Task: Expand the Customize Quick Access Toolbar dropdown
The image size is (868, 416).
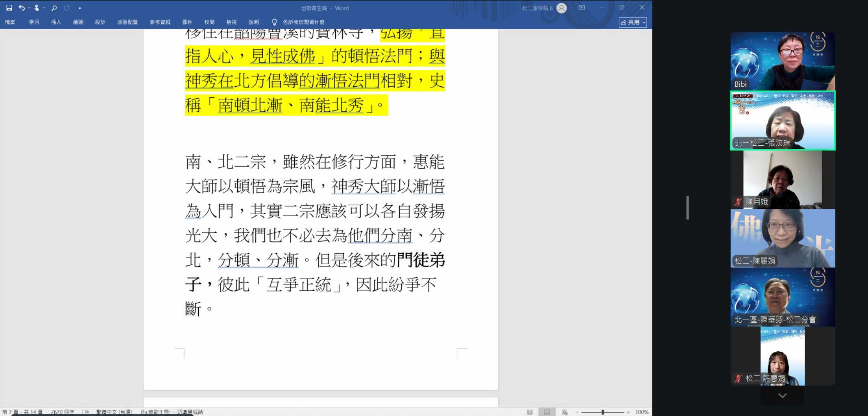Action: pos(80,8)
